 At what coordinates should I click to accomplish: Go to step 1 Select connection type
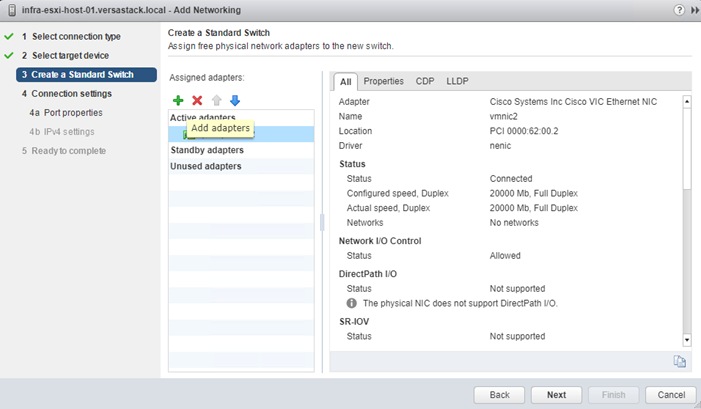[72, 36]
